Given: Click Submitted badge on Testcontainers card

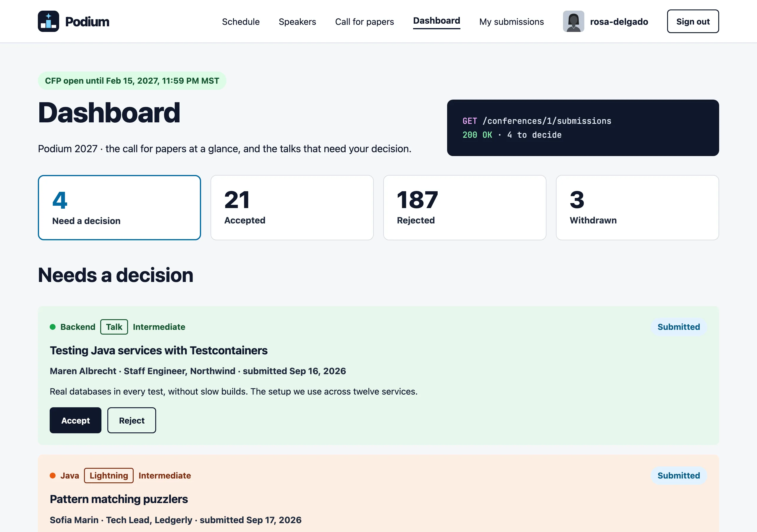Looking at the screenshot, I should point(679,327).
